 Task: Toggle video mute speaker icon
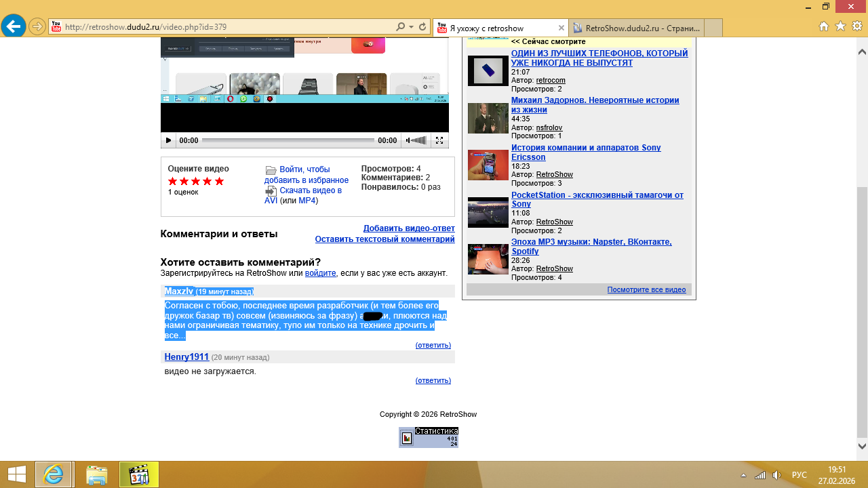(x=409, y=140)
